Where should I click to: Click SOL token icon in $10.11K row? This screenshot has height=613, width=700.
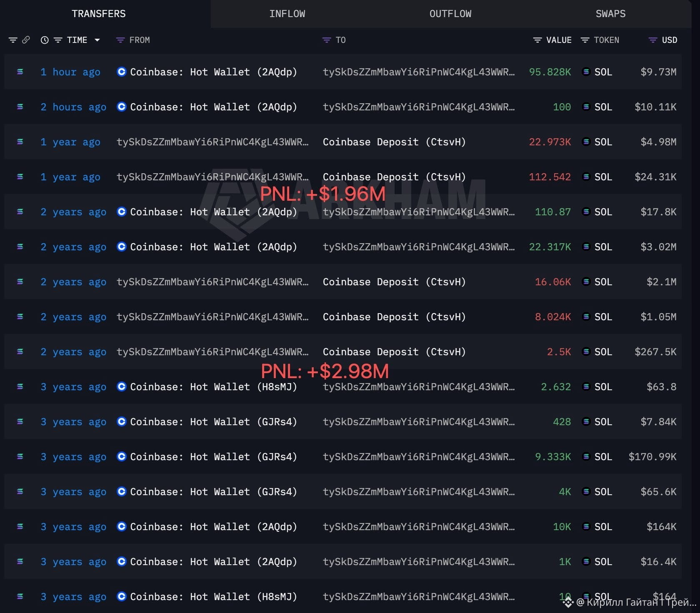click(x=586, y=107)
